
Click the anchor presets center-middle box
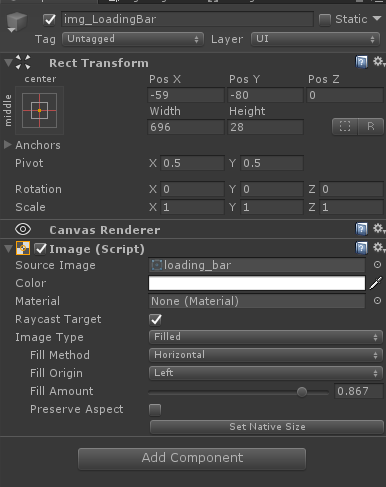(x=39, y=110)
